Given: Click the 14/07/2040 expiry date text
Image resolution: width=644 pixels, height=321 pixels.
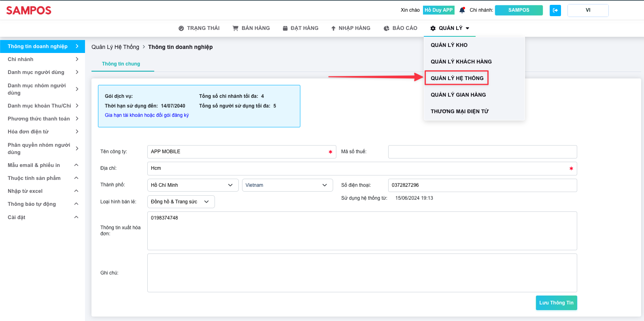Looking at the screenshot, I should pos(173,106).
